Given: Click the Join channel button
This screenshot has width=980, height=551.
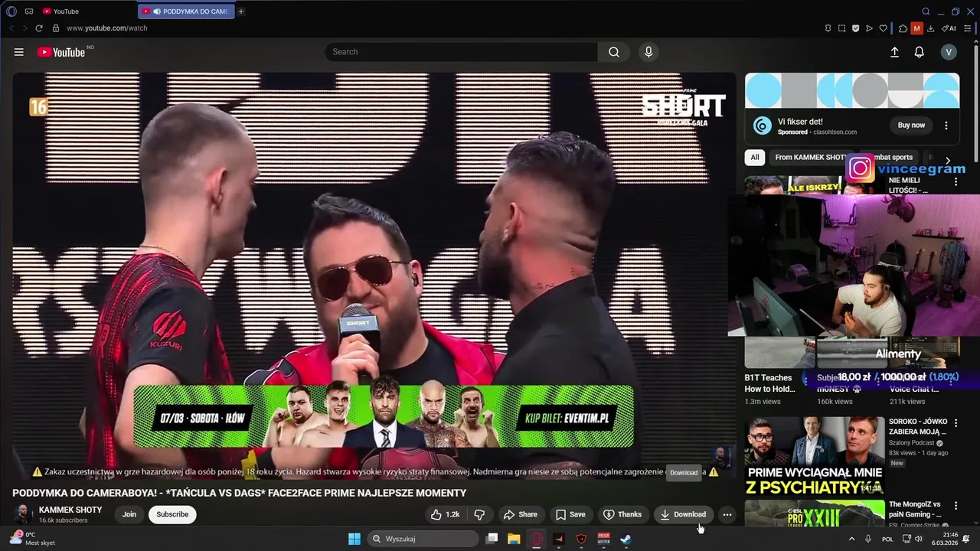Looking at the screenshot, I should tap(129, 514).
